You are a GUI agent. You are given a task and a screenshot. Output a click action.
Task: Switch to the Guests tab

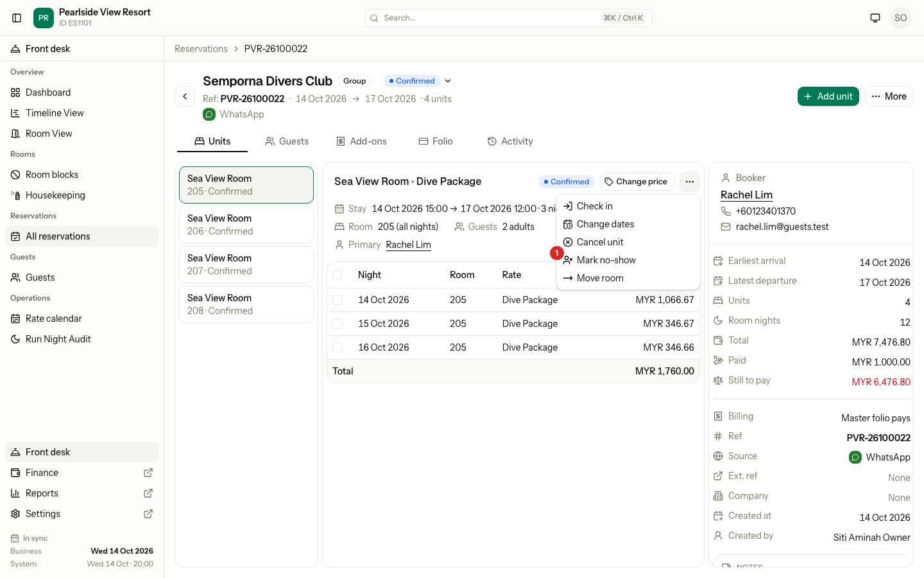pos(287,141)
